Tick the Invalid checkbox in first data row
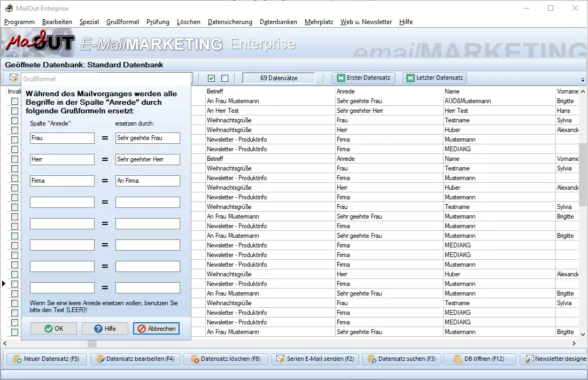 pos(15,101)
